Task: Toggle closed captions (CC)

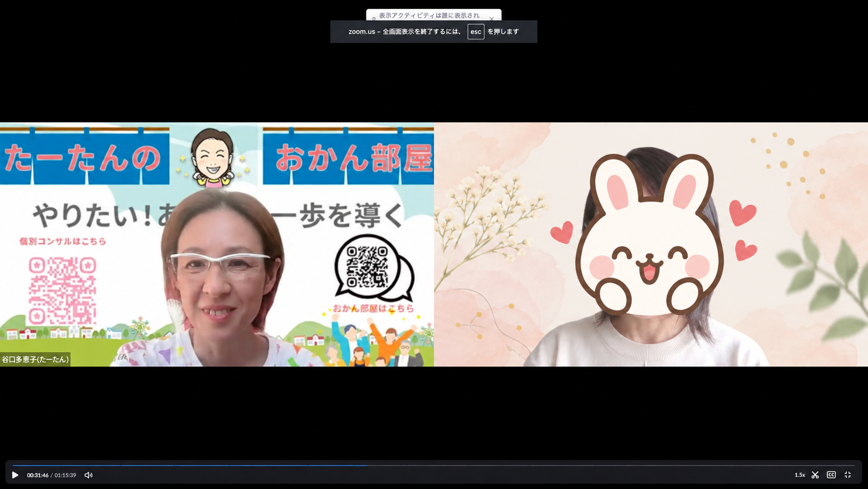Action: pyautogui.click(x=831, y=475)
